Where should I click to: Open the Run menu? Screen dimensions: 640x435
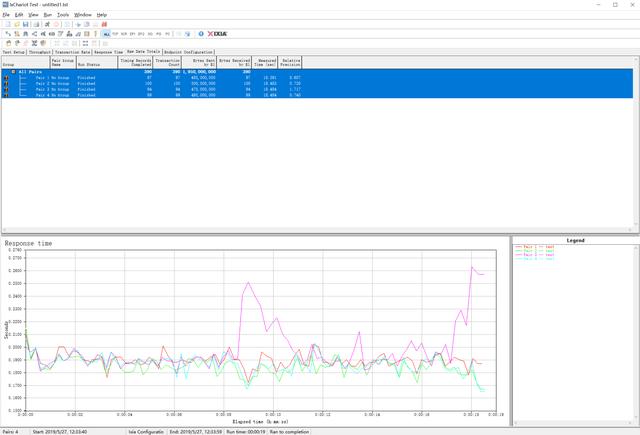(47, 15)
